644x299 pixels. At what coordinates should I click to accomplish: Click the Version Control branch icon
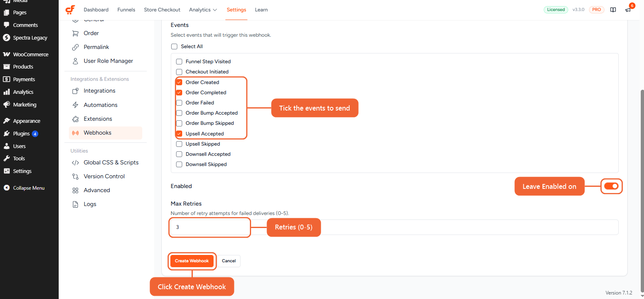75,177
